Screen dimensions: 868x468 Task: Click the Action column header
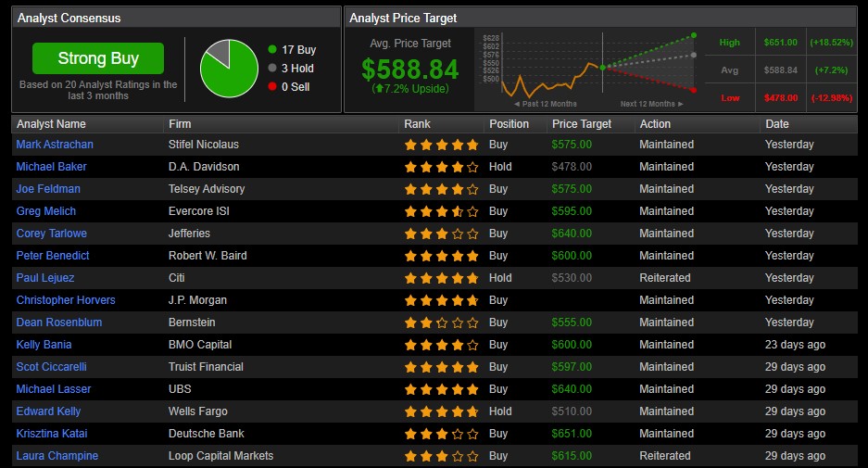[655, 124]
